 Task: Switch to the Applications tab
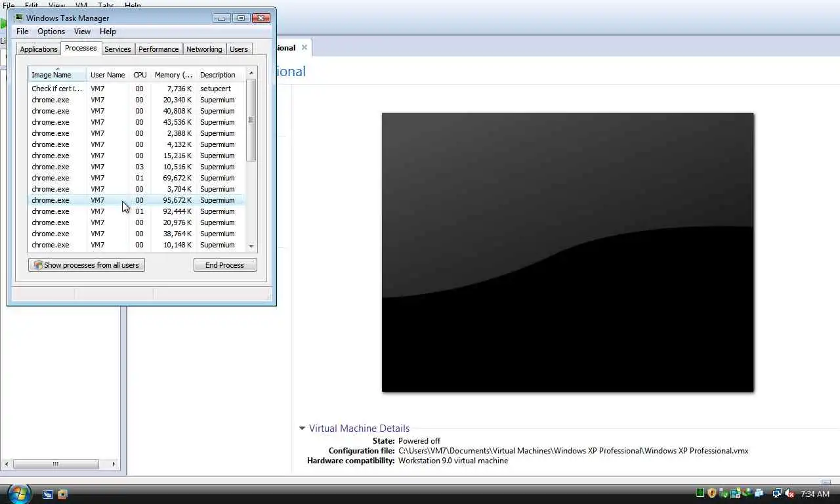[39, 49]
